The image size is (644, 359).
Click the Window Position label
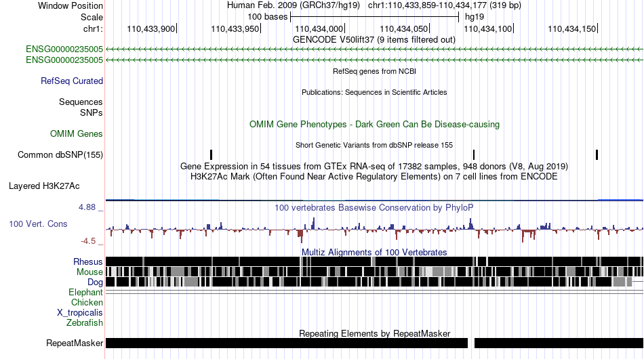[x=71, y=5]
